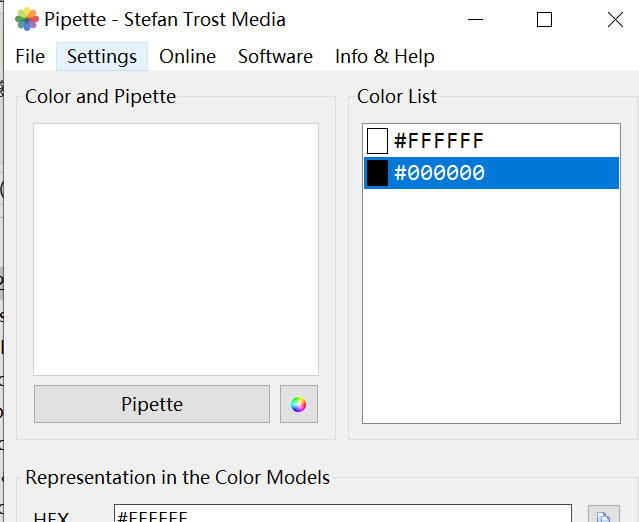Open the Online menu
This screenshot has height=522, width=639.
coord(187,56)
